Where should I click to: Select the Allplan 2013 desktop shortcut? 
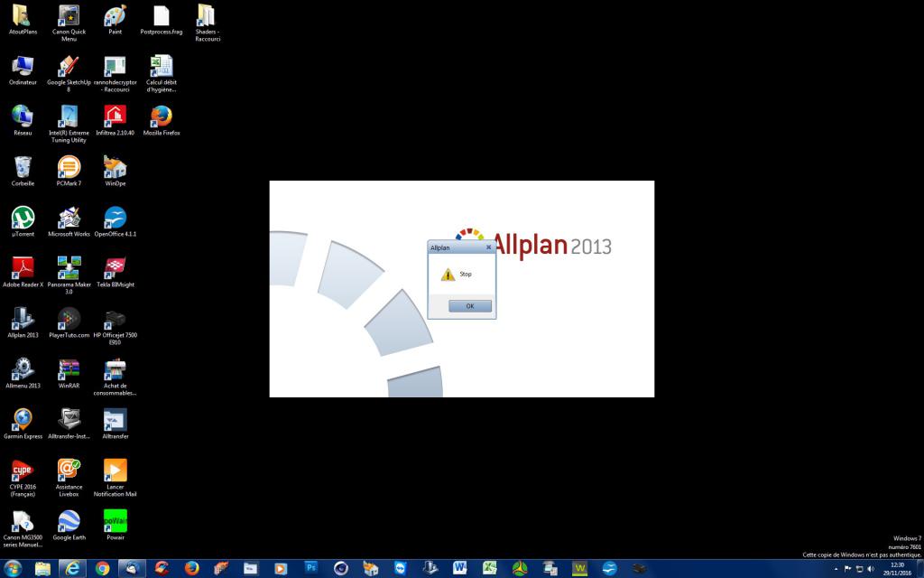[x=23, y=324]
